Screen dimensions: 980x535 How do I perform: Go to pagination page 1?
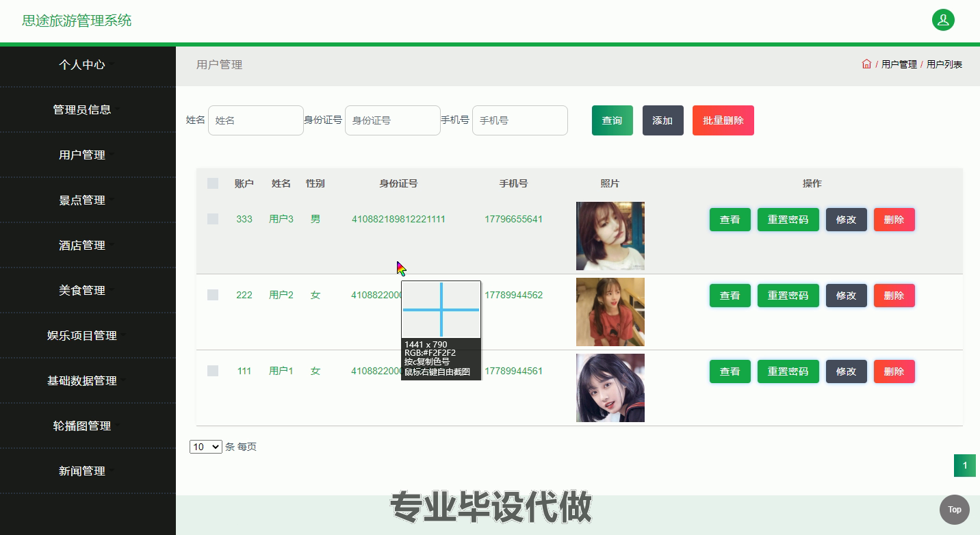[x=965, y=466]
